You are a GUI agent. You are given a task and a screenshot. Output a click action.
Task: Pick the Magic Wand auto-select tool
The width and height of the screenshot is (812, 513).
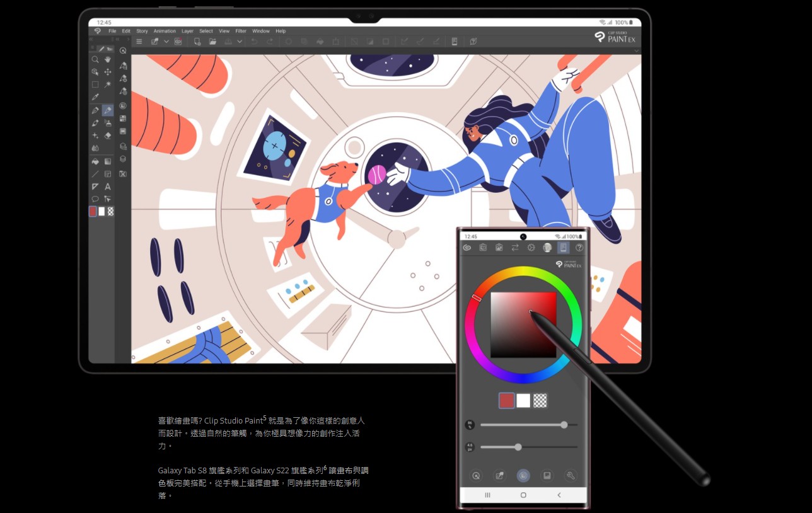(x=108, y=84)
